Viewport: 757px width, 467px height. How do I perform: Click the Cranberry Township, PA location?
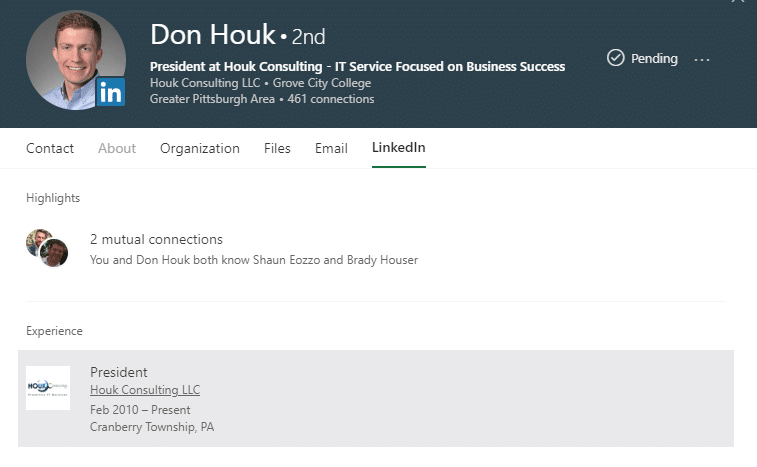[152, 427]
